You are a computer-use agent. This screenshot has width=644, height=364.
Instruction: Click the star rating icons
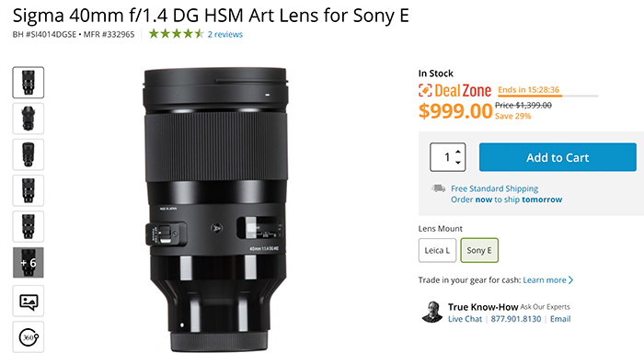tap(177, 34)
